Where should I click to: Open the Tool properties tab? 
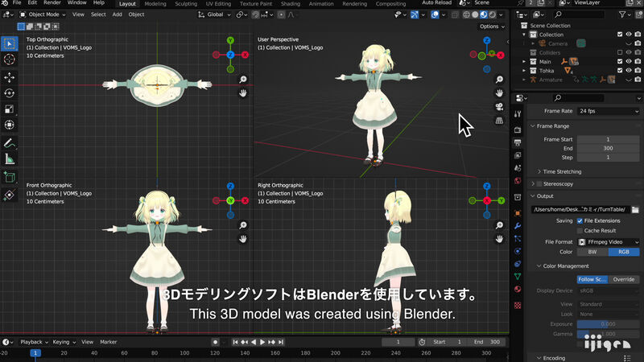(518, 113)
